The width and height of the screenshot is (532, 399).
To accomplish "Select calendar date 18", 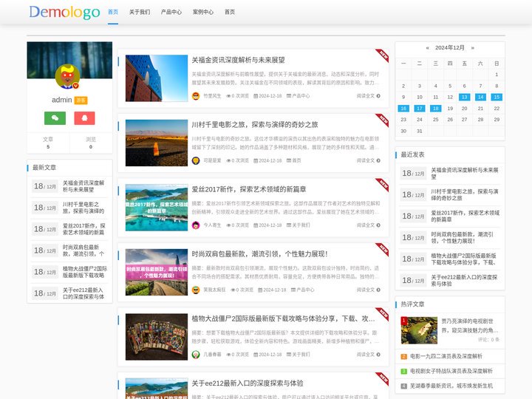I will tap(436, 108).
